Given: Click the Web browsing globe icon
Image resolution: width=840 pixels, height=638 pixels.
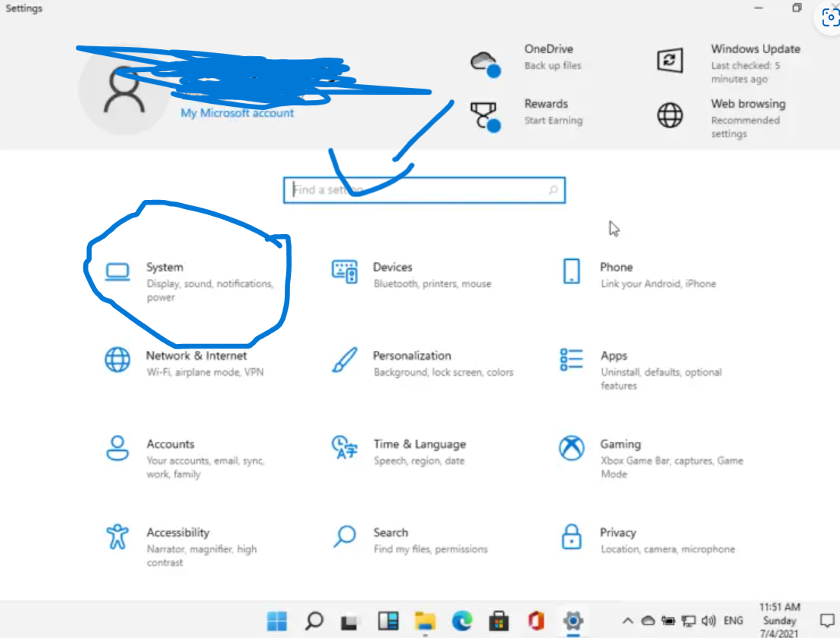Looking at the screenshot, I should (x=670, y=115).
